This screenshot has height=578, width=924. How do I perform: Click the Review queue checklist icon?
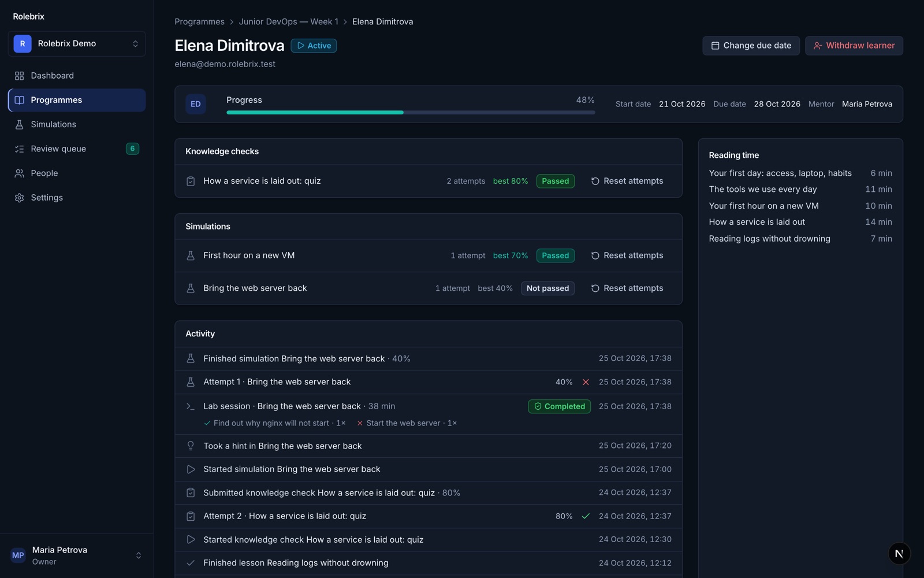[x=19, y=149]
